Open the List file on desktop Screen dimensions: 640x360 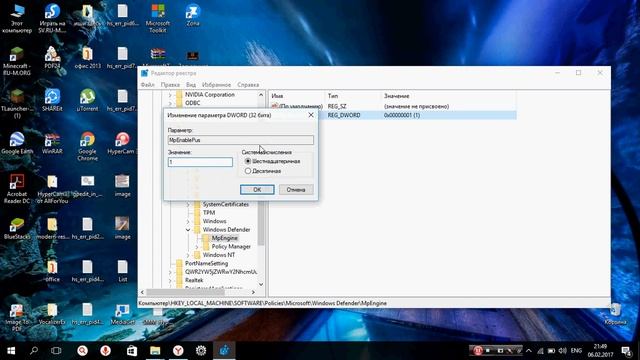[122, 271]
